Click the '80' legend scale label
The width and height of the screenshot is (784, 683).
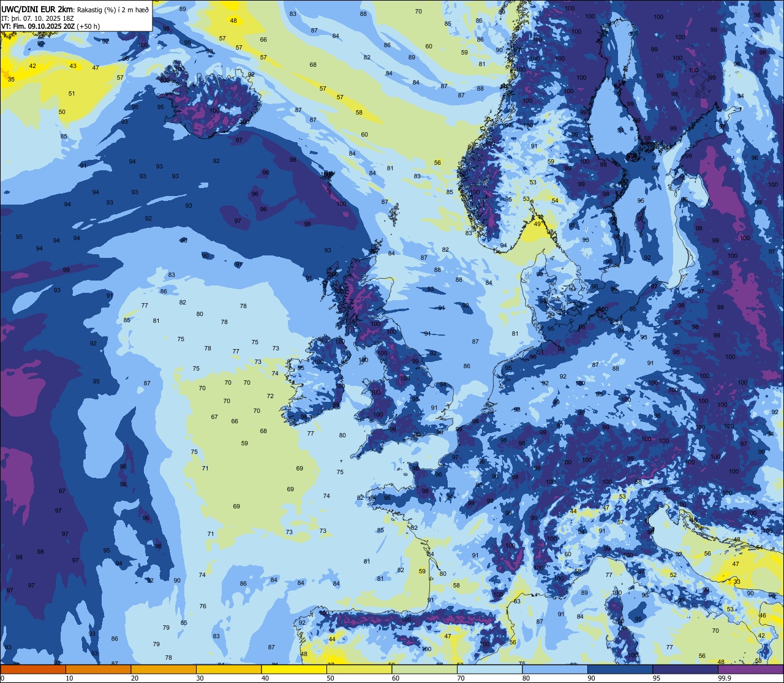pyautogui.click(x=526, y=678)
